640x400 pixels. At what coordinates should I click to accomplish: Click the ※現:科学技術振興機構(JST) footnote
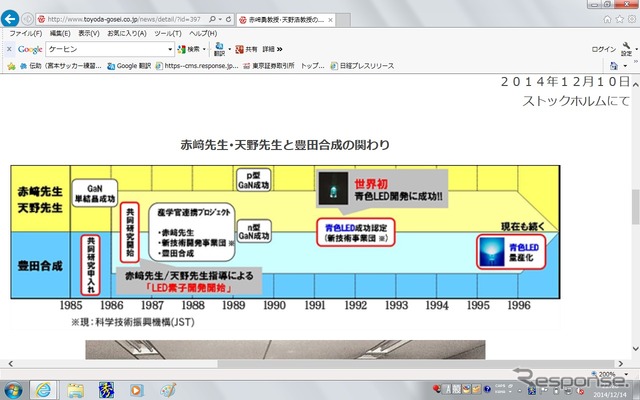click(x=133, y=322)
